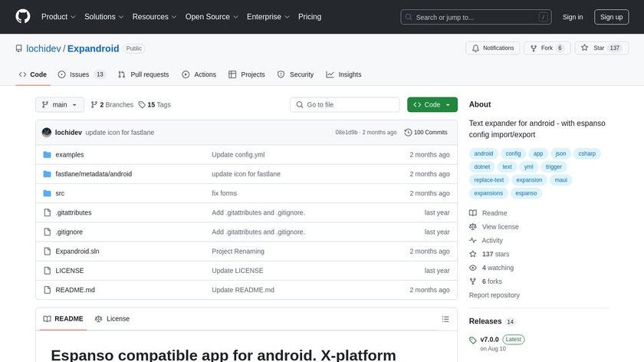The image size is (644, 362).
Task: Open the v7.0.0 release link
Action: click(489, 339)
